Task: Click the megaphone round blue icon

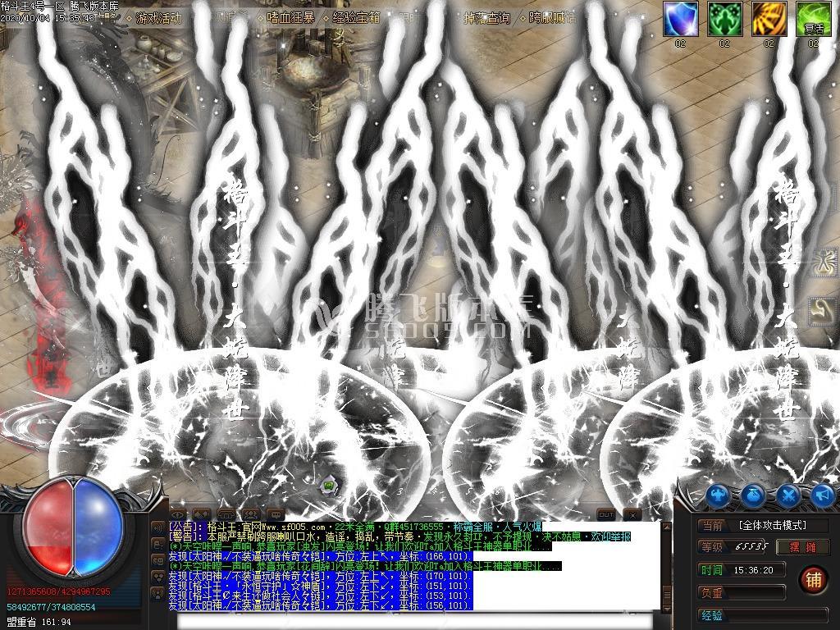Action: (x=822, y=495)
